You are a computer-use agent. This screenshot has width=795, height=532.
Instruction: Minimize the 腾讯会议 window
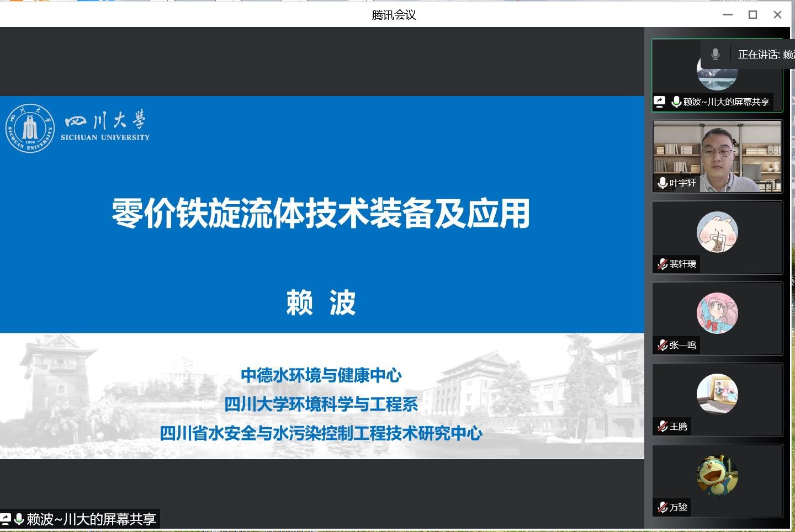pos(728,15)
